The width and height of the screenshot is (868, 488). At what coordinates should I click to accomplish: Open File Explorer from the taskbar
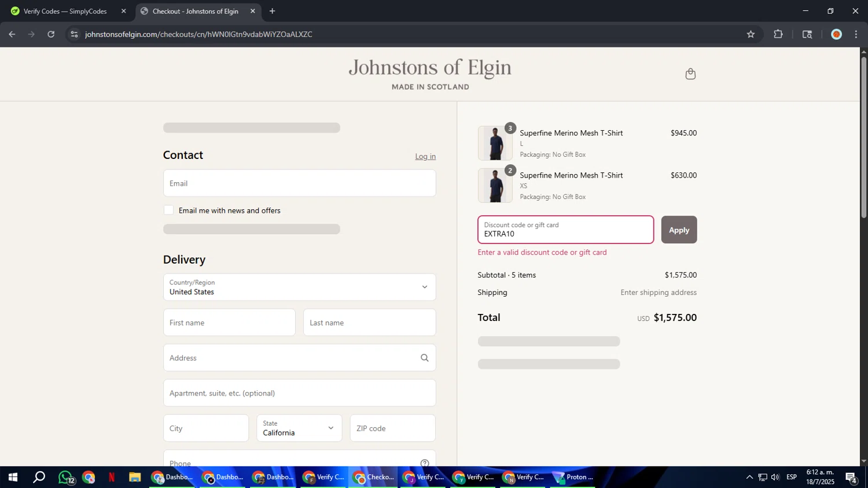coord(135,478)
